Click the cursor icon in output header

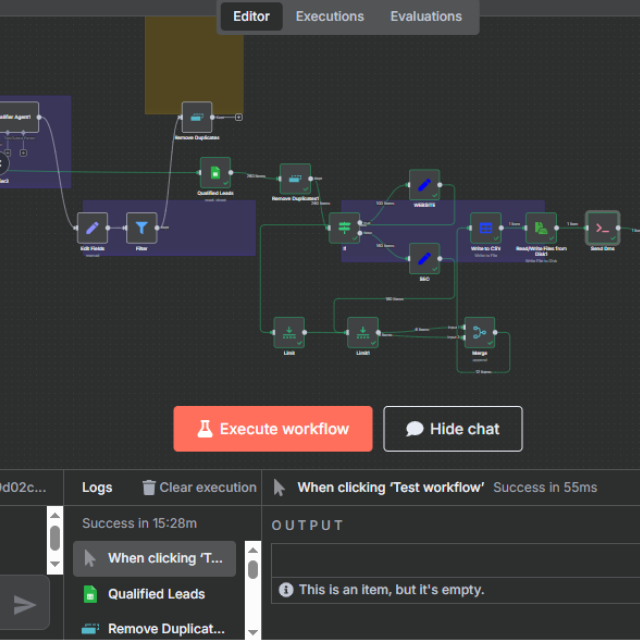coord(279,487)
